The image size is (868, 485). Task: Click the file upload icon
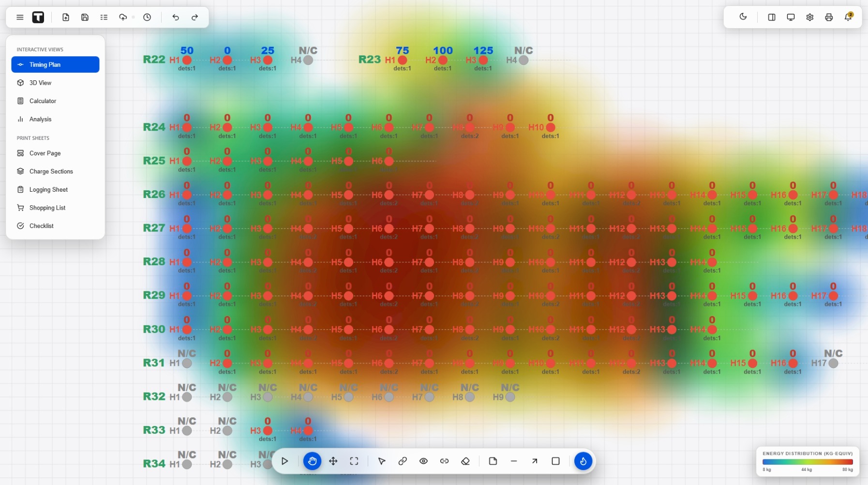pos(66,17)
